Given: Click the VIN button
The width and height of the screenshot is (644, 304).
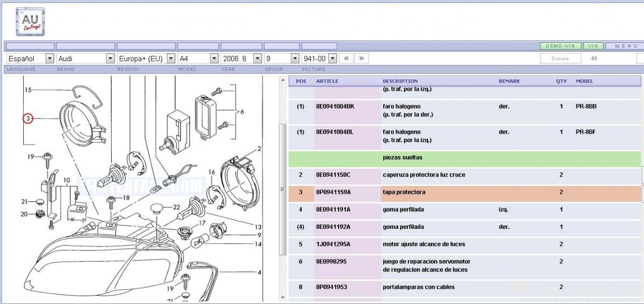Looking at the screenshot, I should click(593, 46).
